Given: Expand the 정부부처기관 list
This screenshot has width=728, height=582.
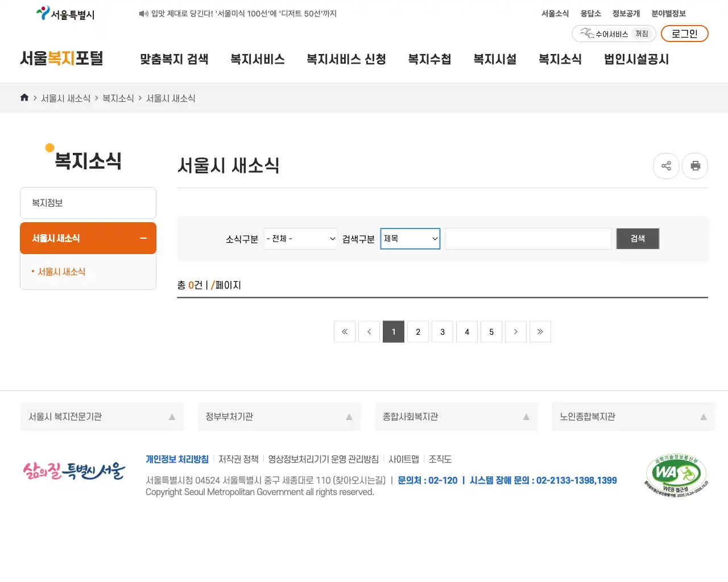Looking at the screenshot, I should pos(279,417).
